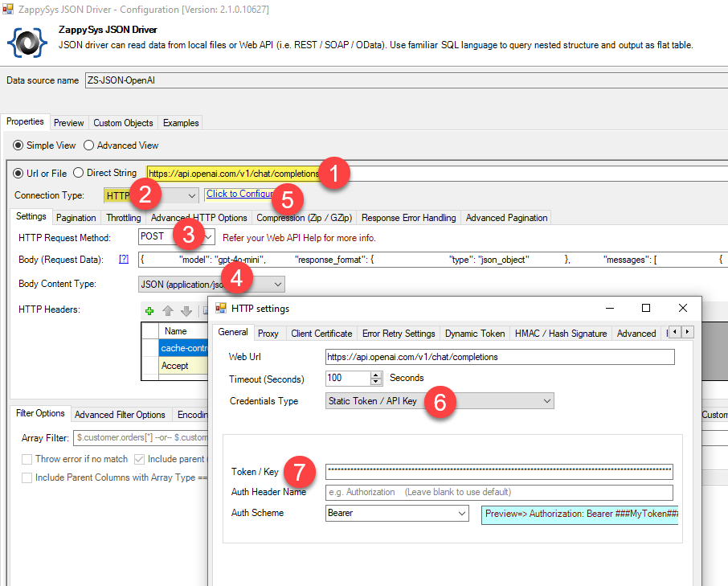Click the move header down arrow icon
Screen dimensions: 728x586
(186, 311)
